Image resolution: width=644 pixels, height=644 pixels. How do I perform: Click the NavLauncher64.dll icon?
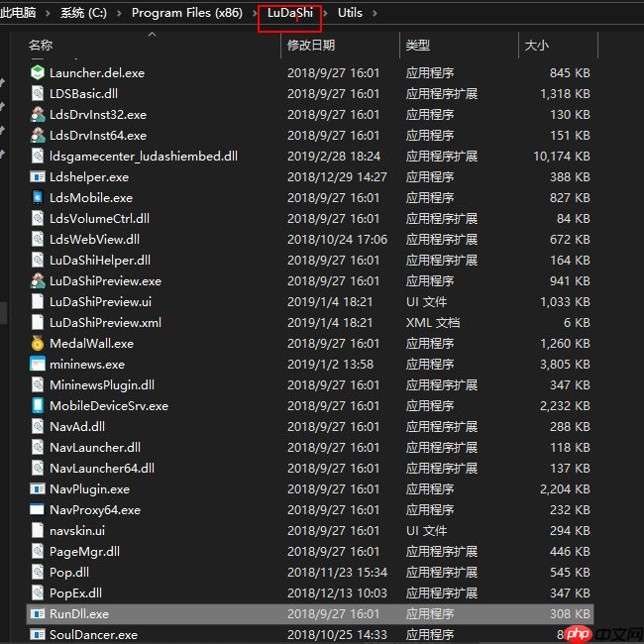pos(38,469)
